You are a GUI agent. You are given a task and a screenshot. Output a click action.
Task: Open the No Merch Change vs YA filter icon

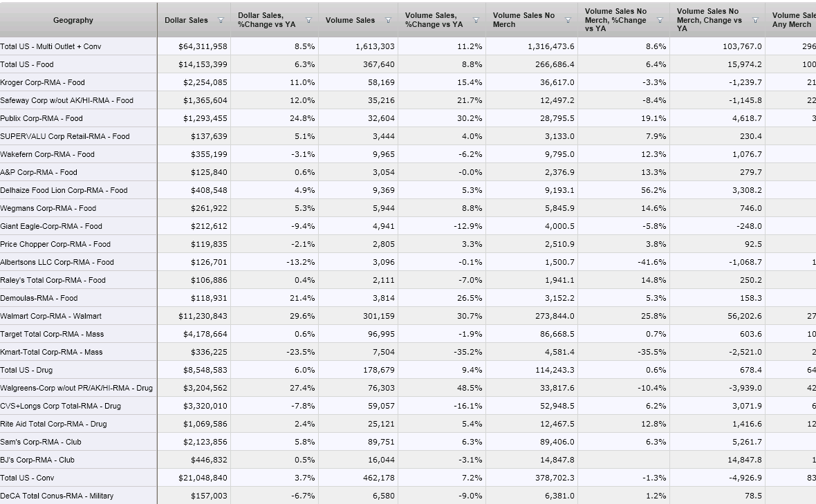click(755, 21)
